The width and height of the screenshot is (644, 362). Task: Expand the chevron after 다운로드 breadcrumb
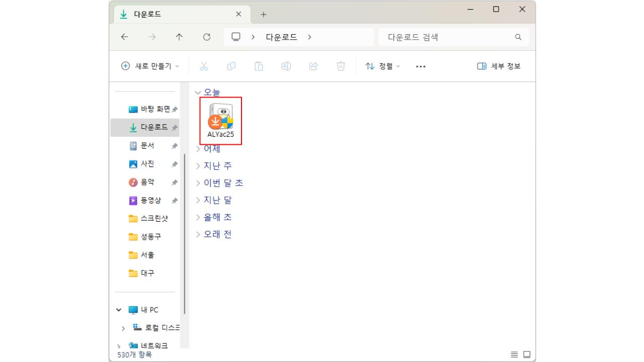pyautogui.click(x=309, y=37)
